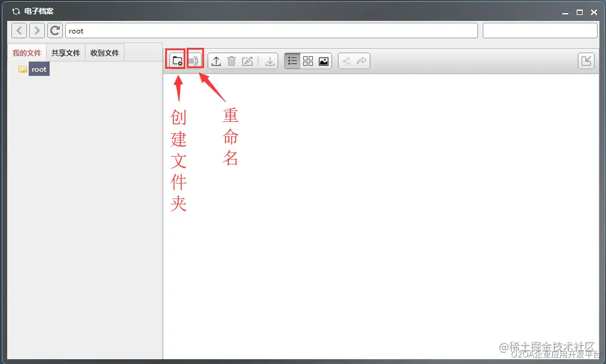Refresh the current folder
The height and width of the screenshot is (364, 606).
[55, 30]
